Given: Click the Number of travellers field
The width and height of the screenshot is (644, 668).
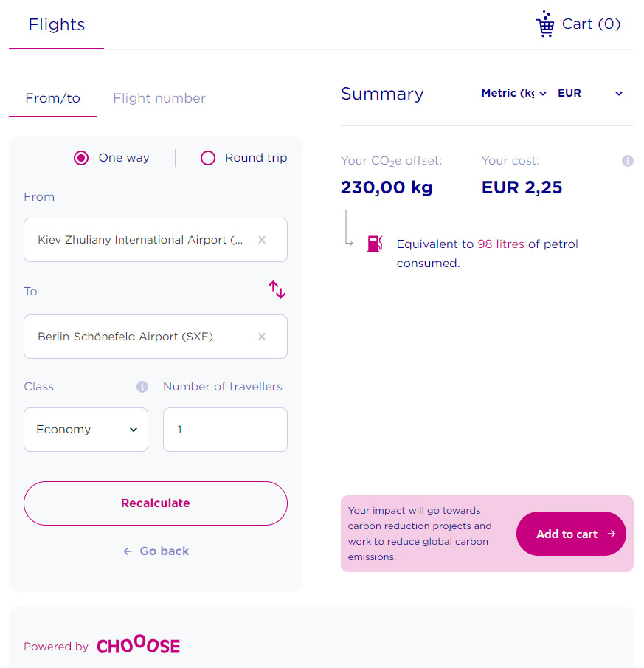Looking at the screenshot, I should [225, 430].
